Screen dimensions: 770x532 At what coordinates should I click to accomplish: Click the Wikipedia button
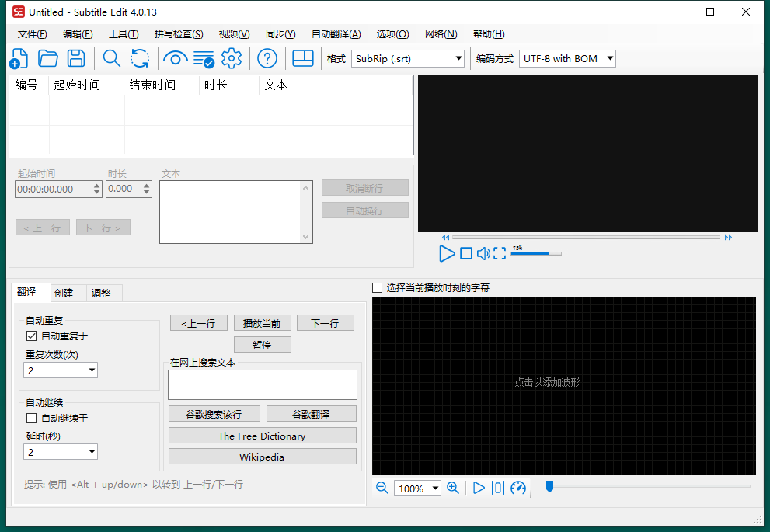click(262, 457)
